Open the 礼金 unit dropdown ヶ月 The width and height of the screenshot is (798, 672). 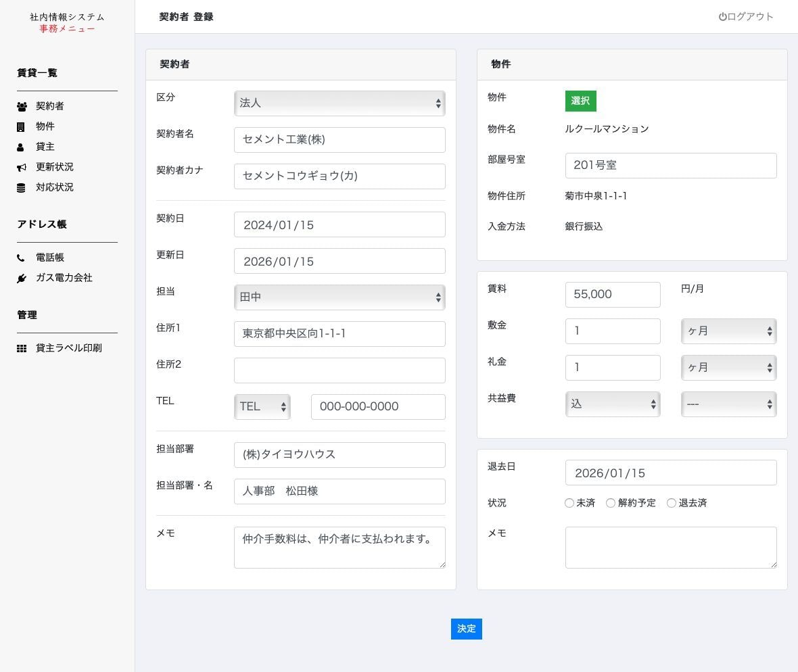(729, 368)
